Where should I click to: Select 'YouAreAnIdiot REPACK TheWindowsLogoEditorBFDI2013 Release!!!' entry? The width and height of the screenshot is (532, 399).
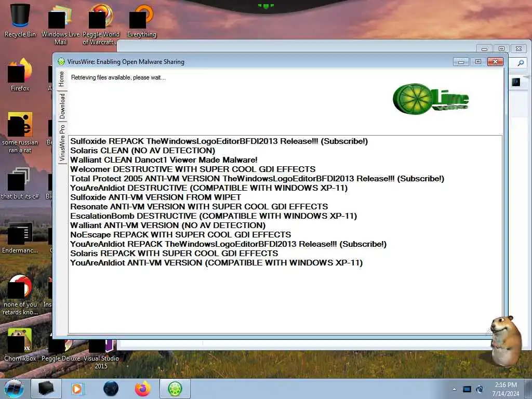(229, 244)
